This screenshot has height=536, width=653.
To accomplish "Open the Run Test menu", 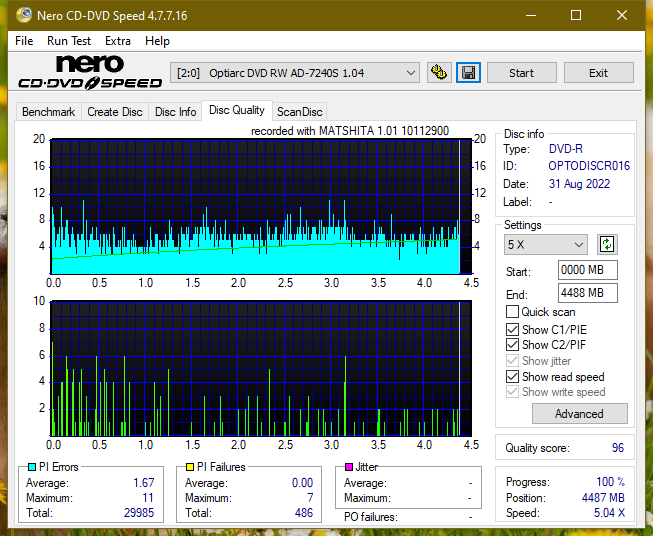I will point(69,41).
